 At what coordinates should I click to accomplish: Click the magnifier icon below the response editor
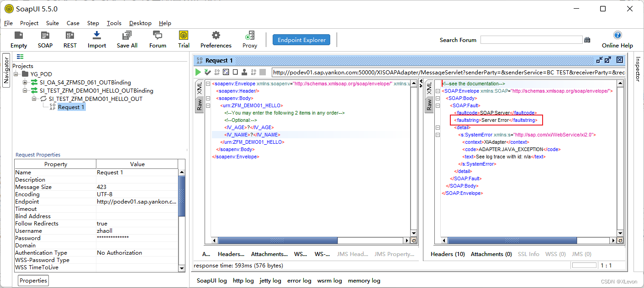tap(620, 240)
